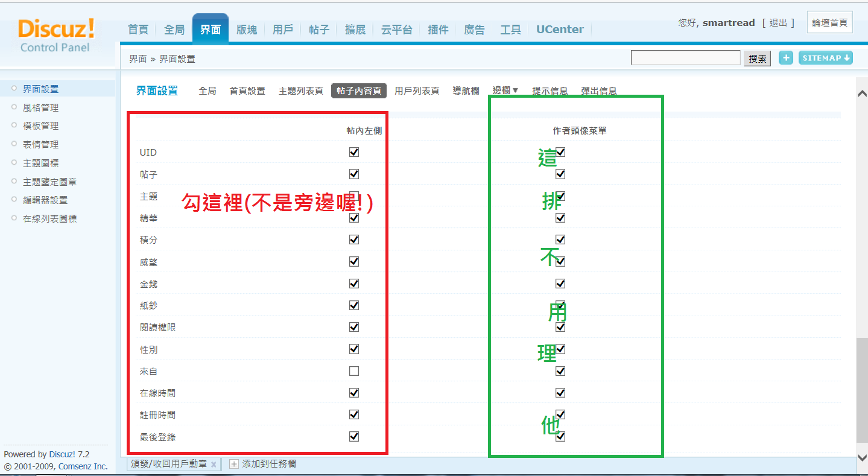The image size is (868, 476).
Task: Toggle 帖子 checkbox under 帖內左側
Action: click(354, 174)
